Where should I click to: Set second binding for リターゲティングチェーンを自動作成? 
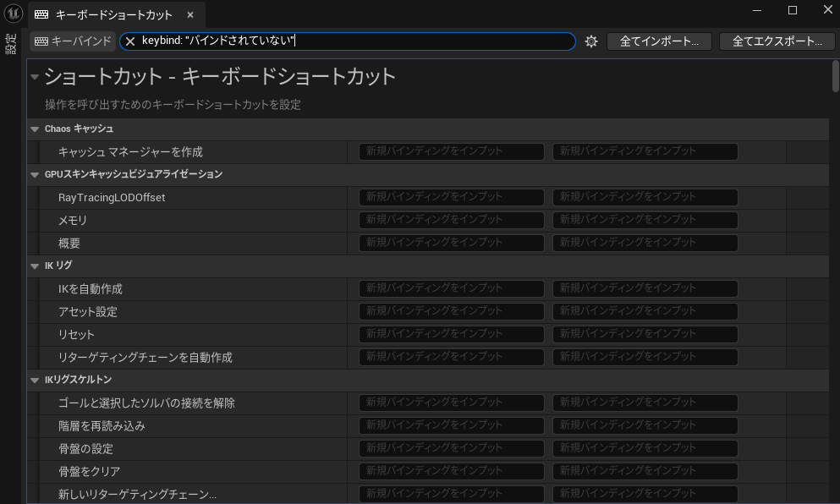click(x=645, y=357)
